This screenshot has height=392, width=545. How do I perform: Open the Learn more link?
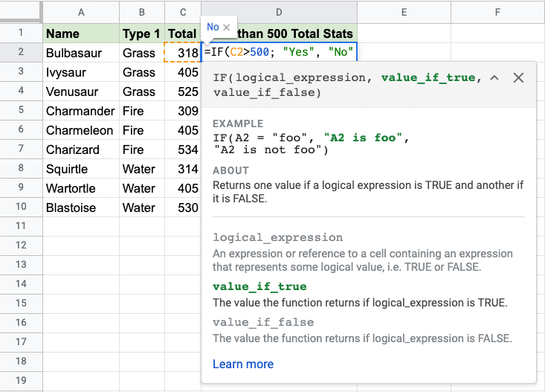[242, 364]
